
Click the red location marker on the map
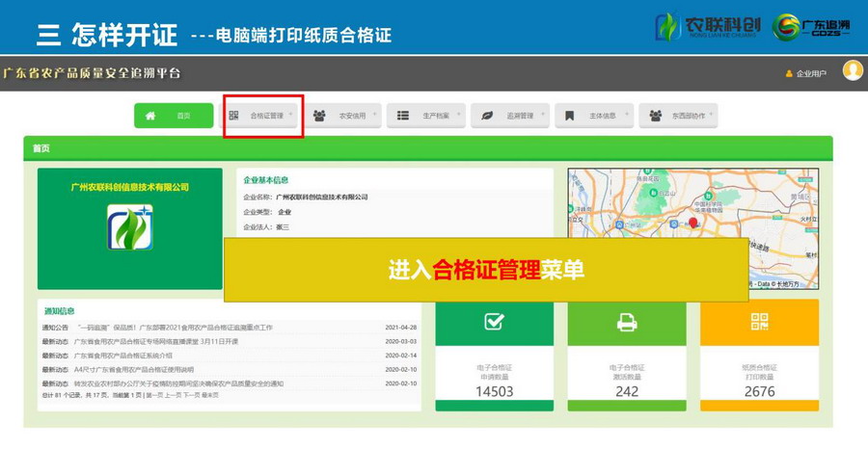click(x=692, y=223)
